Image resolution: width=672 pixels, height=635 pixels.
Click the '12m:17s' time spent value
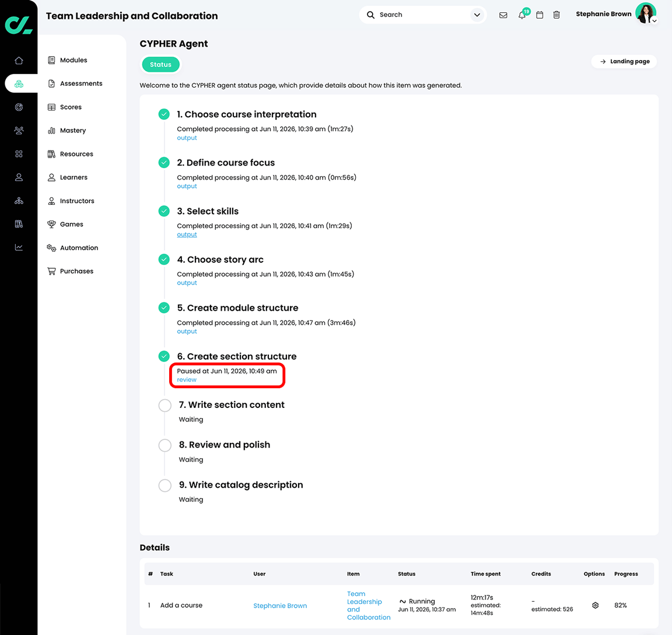tap(482, 597)
